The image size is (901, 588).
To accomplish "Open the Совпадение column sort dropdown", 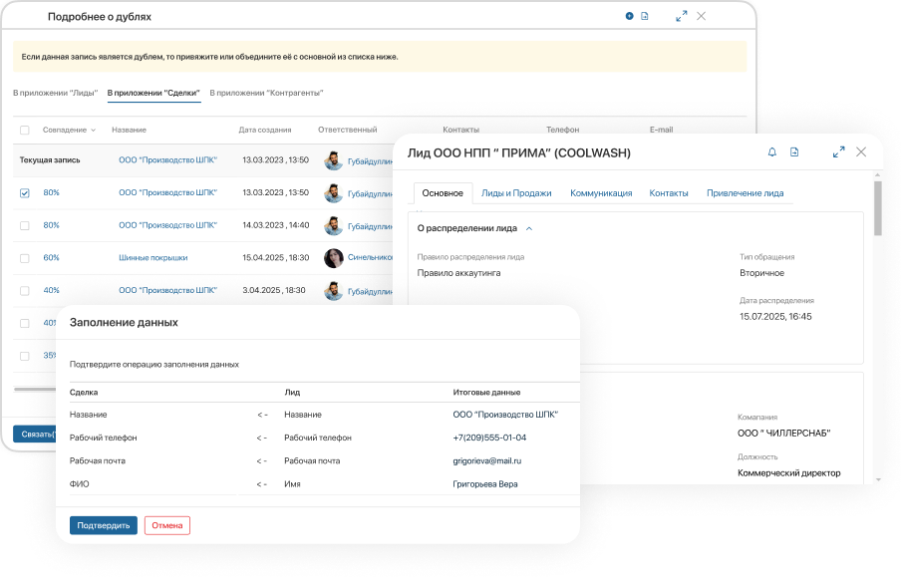I will (93, 130).
